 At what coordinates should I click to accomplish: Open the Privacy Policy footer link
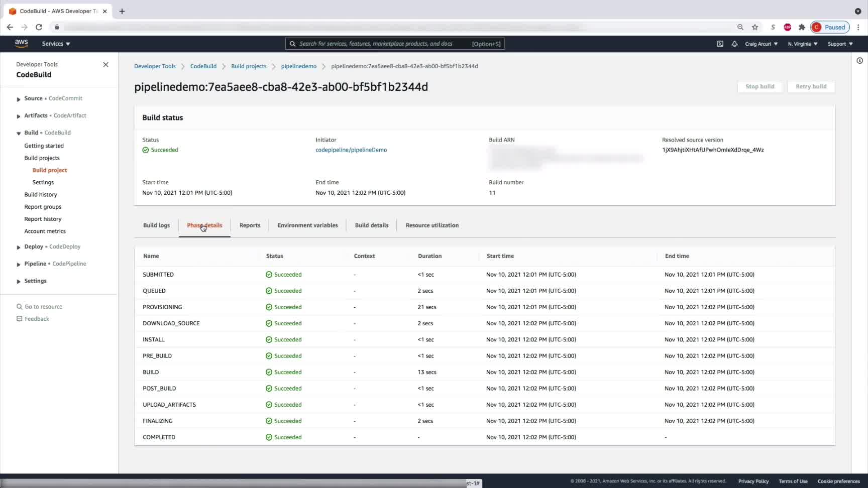[x=753, y=481]
